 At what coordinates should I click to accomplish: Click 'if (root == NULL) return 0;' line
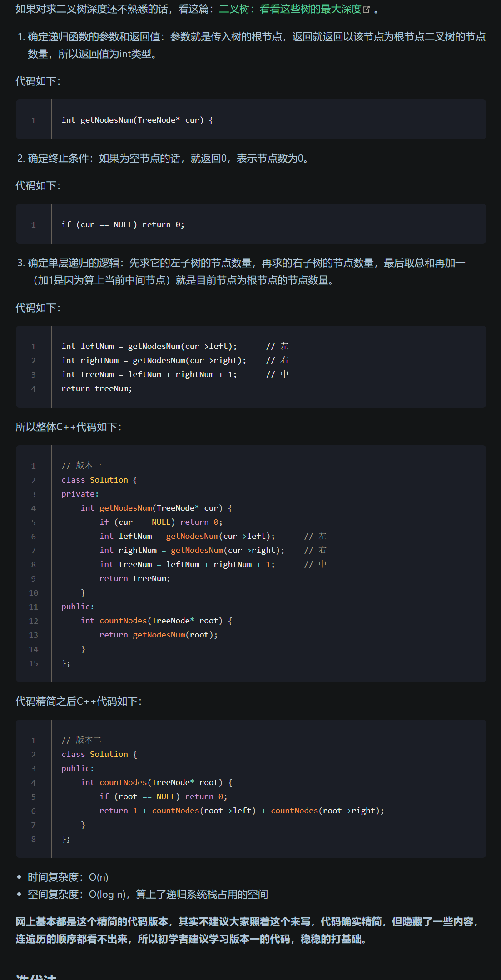coord(164,796)
